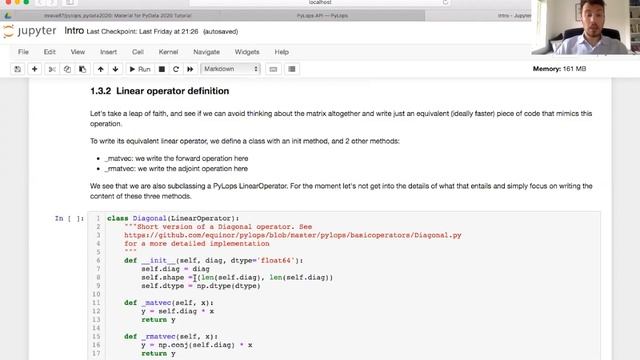Open the cell type Markdown dropdown

(x=231, y=69)
